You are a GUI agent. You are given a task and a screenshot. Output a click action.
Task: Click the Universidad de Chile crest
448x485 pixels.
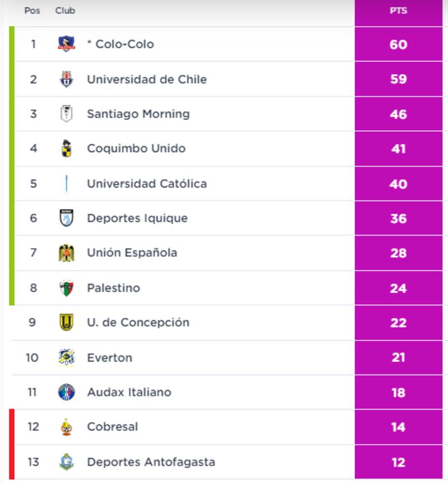[66, 79]
